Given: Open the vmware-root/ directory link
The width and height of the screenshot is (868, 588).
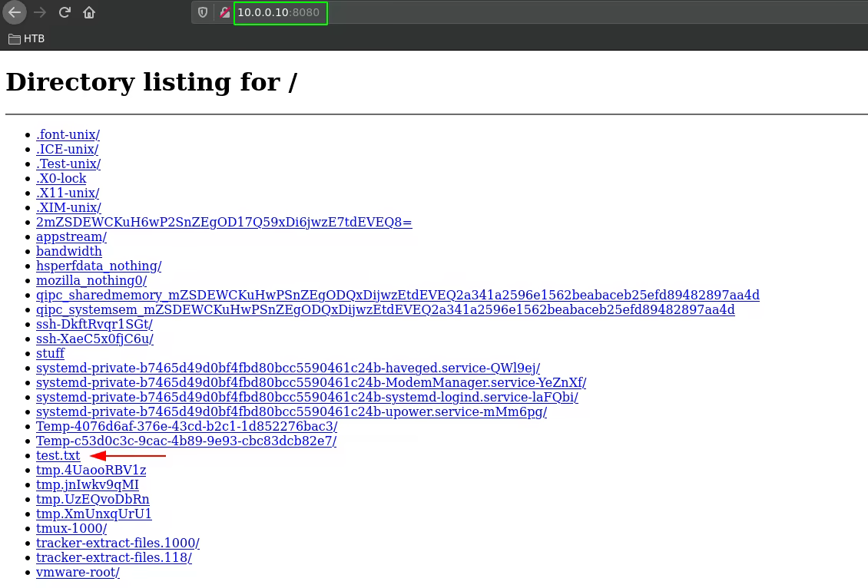Looking at the screenshot, I should (x=78, y=573).
